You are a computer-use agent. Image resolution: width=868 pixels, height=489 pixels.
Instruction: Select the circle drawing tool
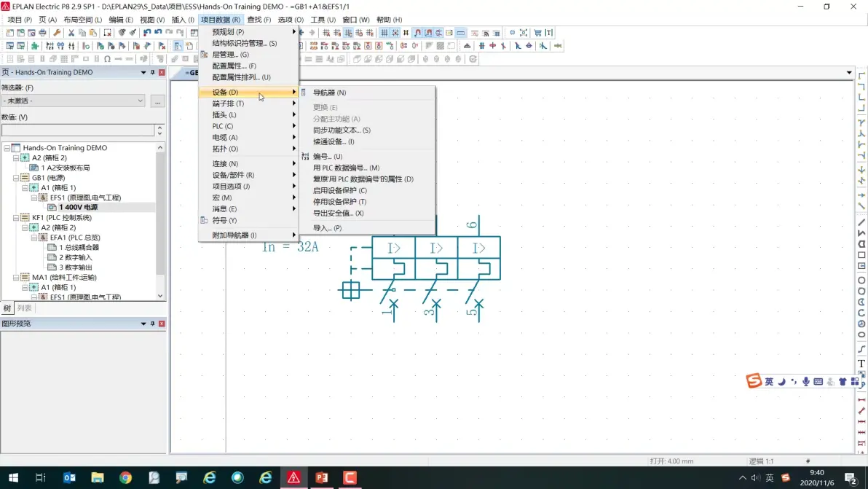coord(861,281)
